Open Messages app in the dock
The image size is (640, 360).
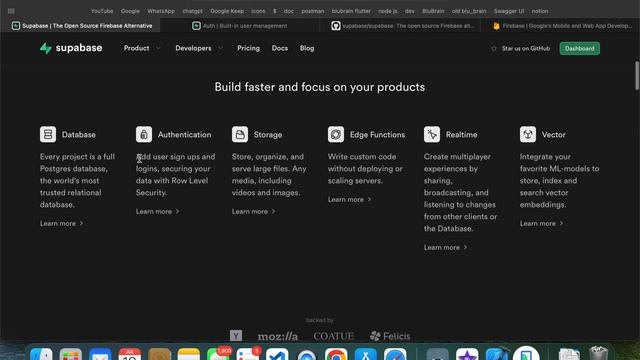[218, 354]
